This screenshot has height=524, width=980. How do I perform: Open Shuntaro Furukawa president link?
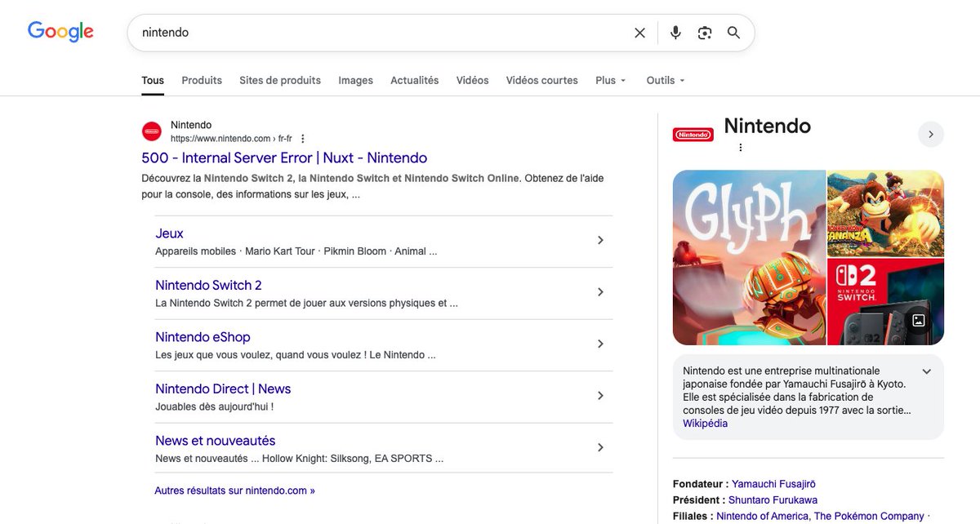774,500
